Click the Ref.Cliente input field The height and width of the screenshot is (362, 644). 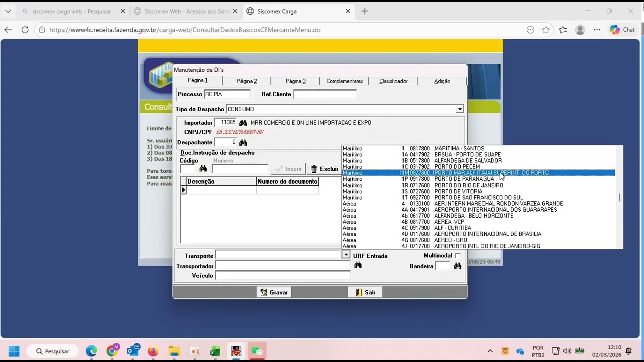pos(325,94)
